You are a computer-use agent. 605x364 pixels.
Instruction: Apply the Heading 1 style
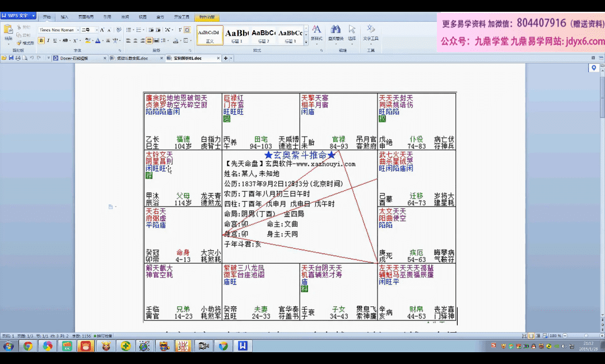click(x=237, y=35)
